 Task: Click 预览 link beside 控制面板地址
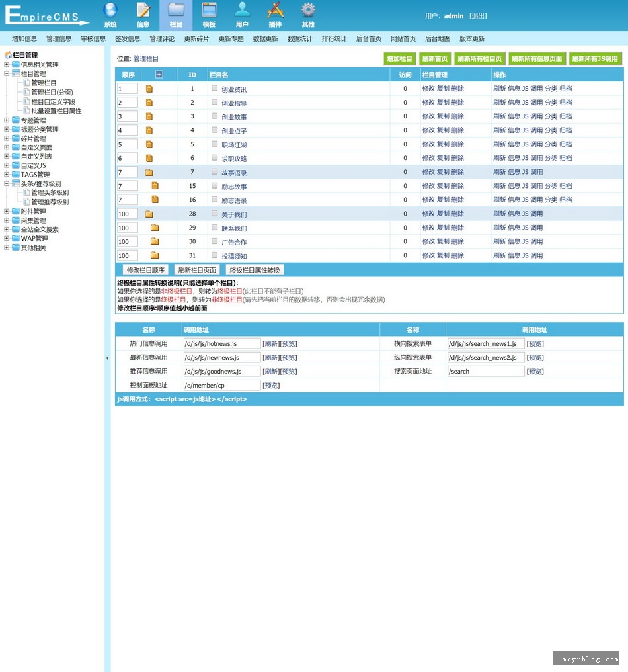point(271,386)
